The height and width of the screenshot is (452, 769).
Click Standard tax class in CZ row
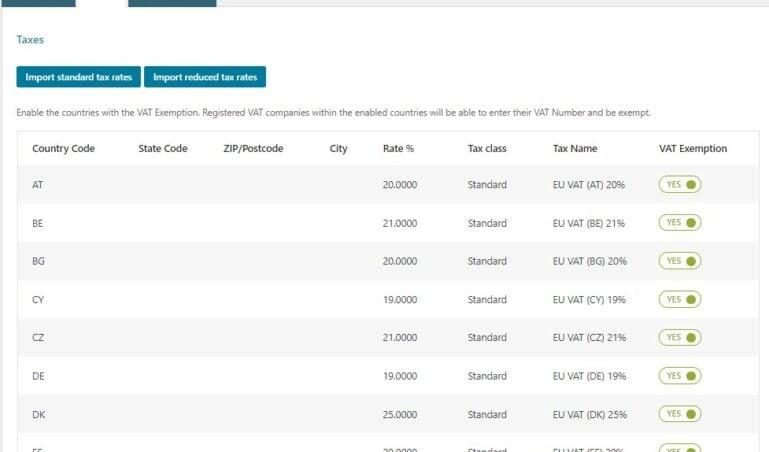[487, 338]
